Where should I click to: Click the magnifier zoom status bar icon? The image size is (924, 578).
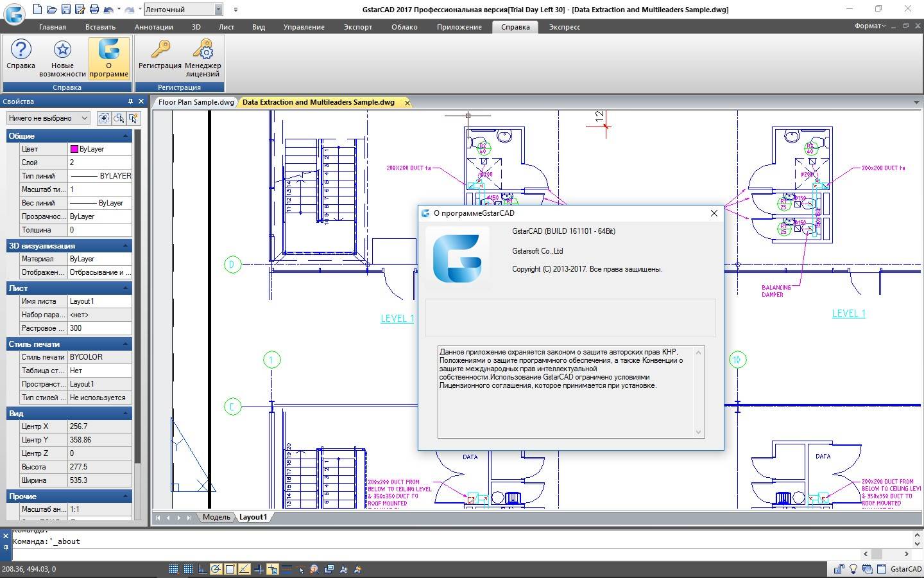[314, 569]
